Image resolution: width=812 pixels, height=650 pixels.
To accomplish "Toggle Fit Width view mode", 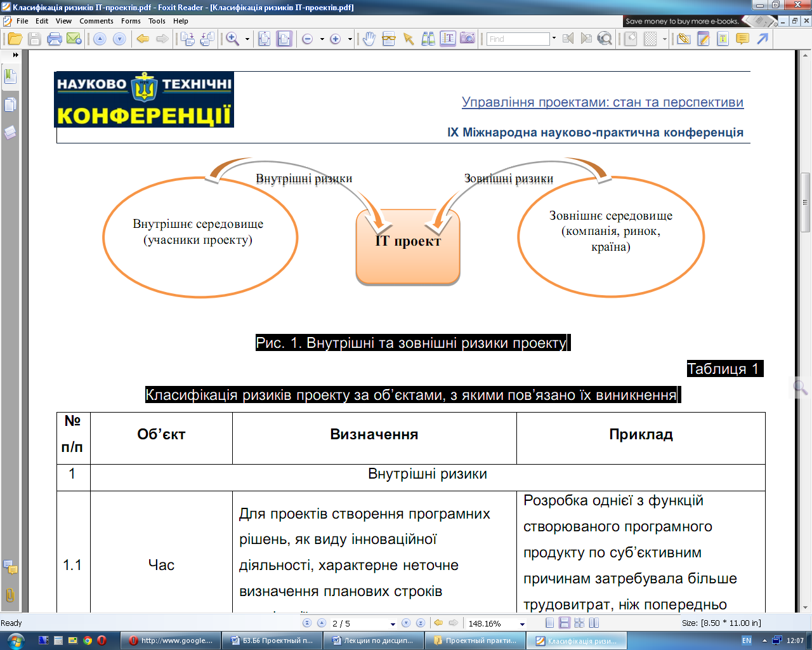I will (x=284, y=39).
